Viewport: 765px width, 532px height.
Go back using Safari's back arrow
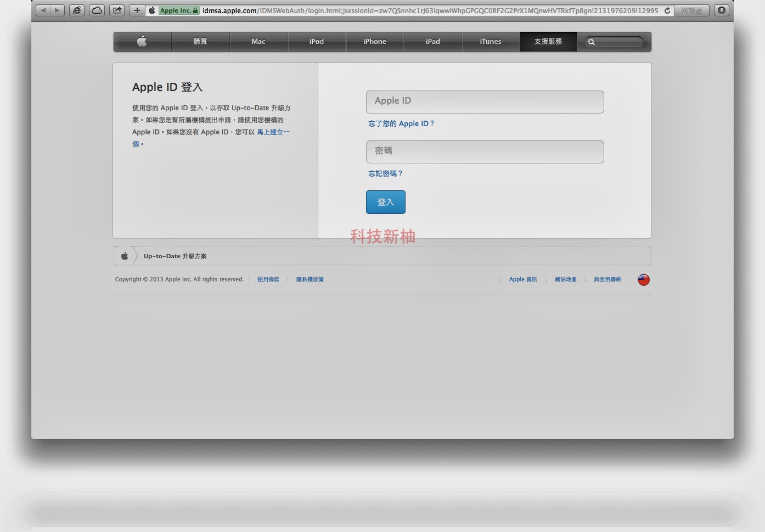(43, 10)
